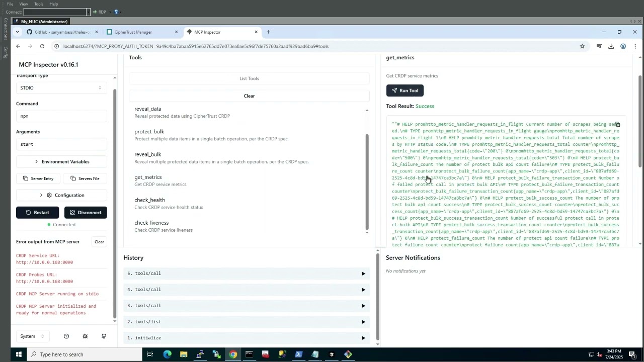Screen dimensions: 644x362
Task: Copy the tool result to clipboard
Action: pyautogui.click(x=617, y=125)
